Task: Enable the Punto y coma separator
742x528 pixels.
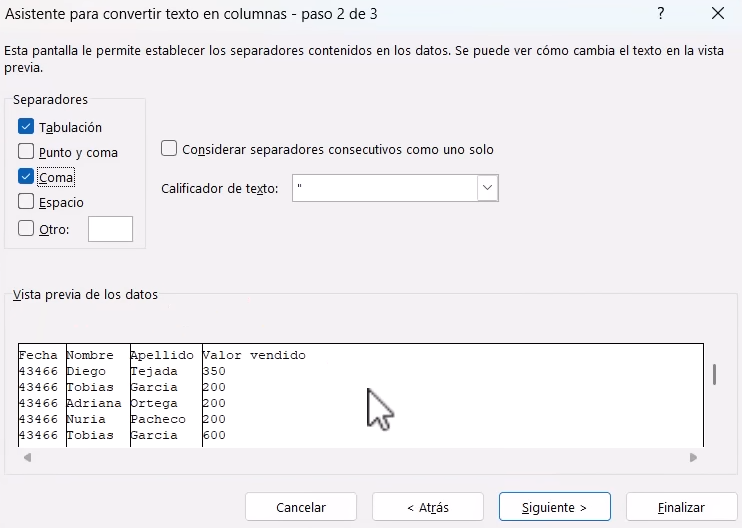Action: pos(26,151)
